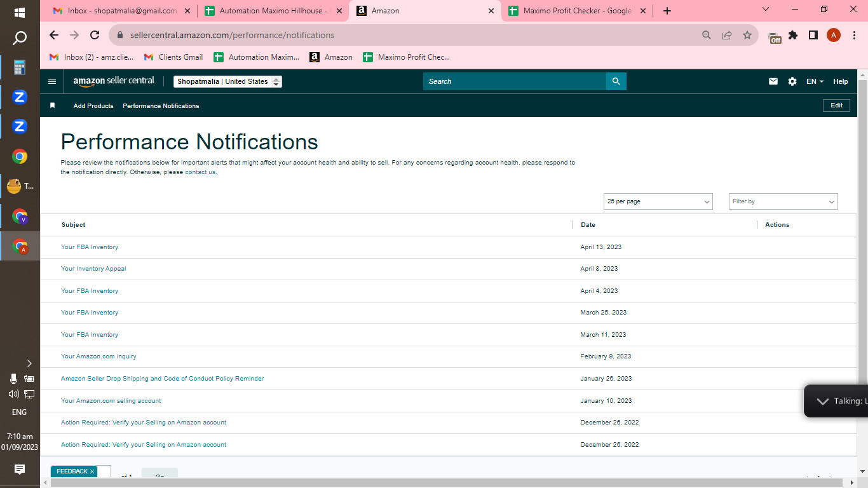
Task: Click the Amazon Seller Central logo
Action: click(x=114, y=81)
